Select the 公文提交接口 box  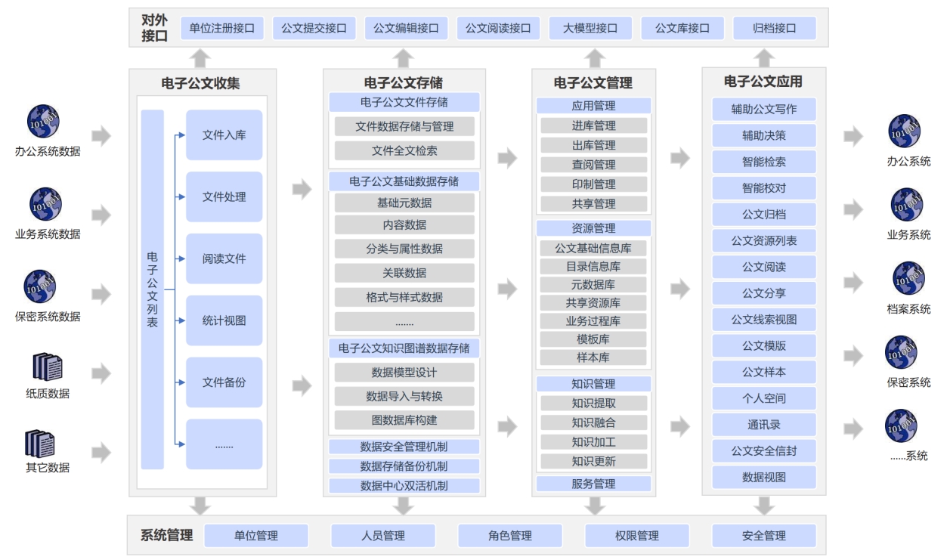click(314, 29)
